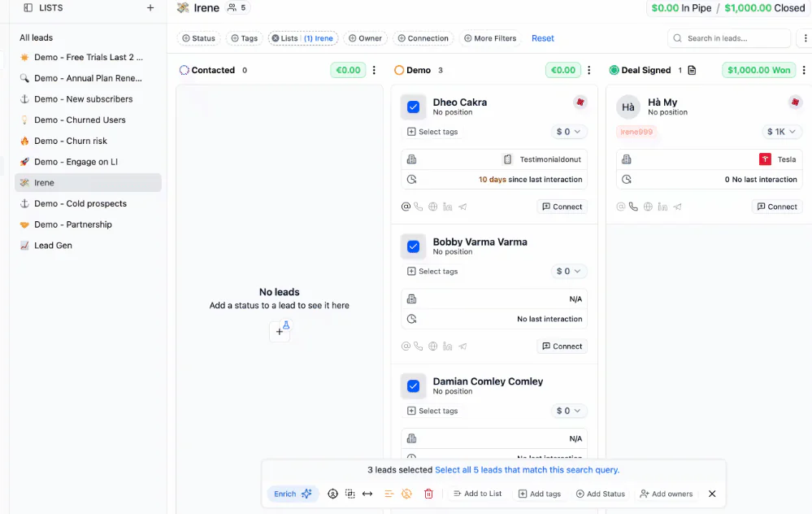Image resolution: width=812 pixels, height=514 pixels.
Task: Select All leads in the sidebar
Action: coord(37,38)
